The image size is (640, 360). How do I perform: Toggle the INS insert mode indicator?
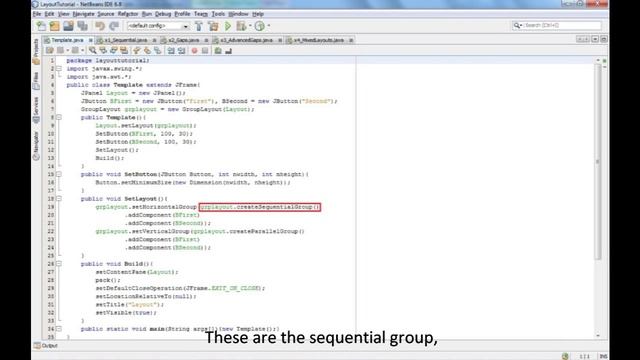pyautogui.click(x=603, y=356)
